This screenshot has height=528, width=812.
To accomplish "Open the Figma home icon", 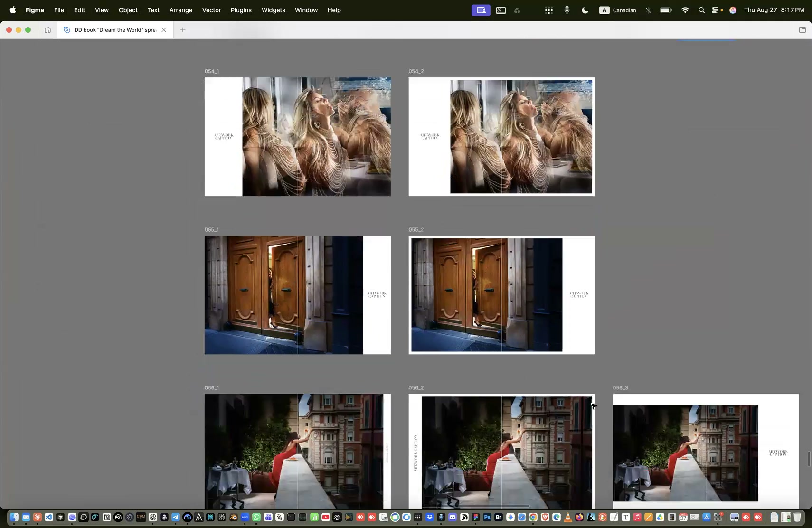I will pyautogui.click(x=47, y=30).
